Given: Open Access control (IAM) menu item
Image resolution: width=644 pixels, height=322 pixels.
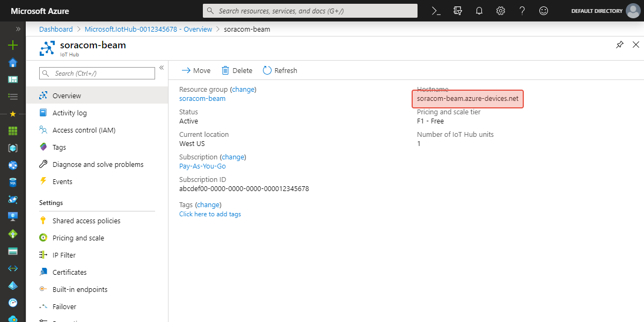Looking at the screenshot, I should (84, 130).
